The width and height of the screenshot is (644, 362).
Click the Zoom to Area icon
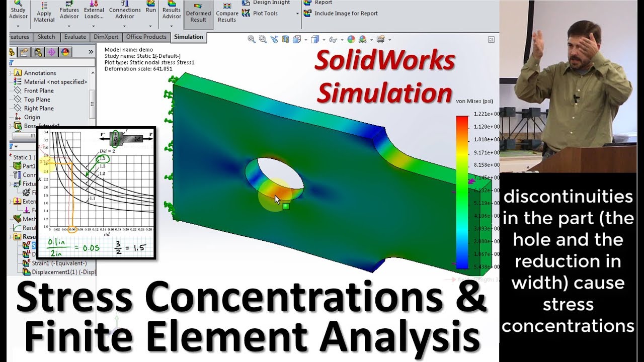click(x=263, y=39)
